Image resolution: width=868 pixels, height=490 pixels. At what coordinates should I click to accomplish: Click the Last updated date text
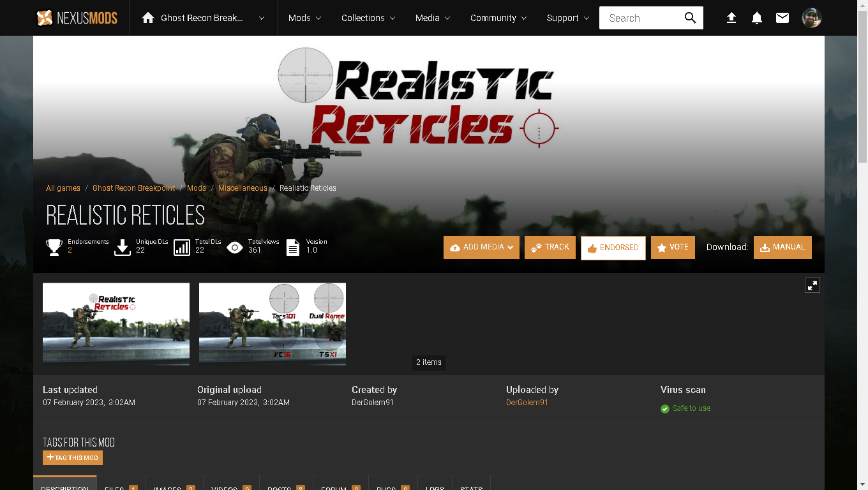click(89, 403)
